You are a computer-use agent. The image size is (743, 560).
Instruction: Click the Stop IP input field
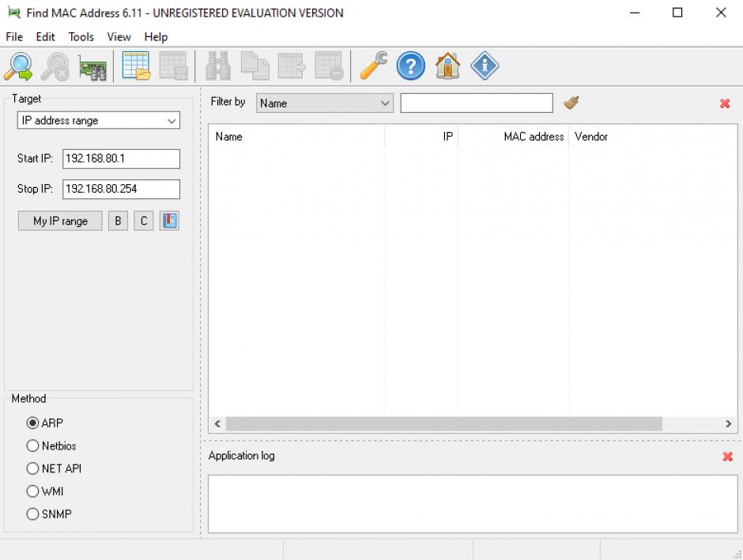click(121, 189)
